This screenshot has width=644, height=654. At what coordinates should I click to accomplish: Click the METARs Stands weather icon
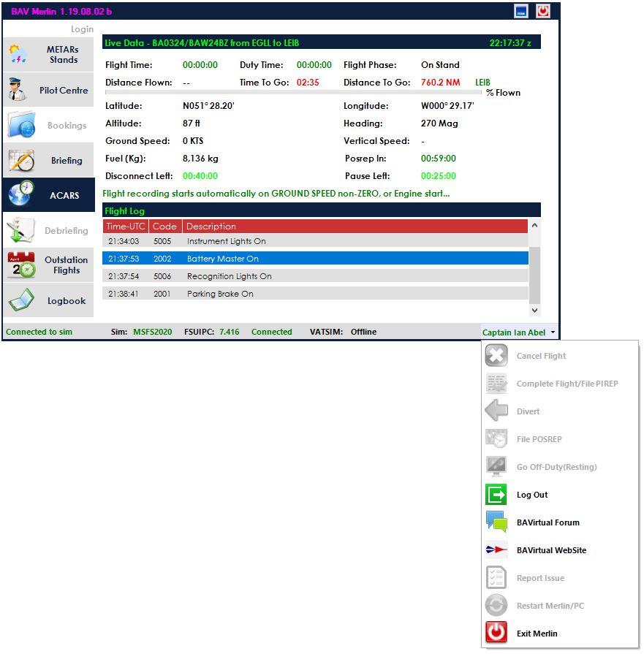click(18, 55)
